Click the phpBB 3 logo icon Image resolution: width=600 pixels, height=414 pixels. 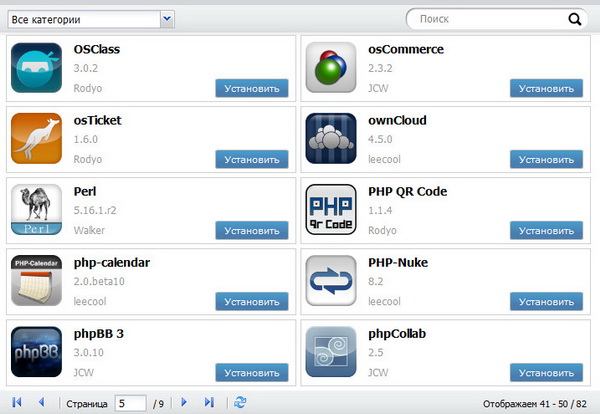pos(37,351)
